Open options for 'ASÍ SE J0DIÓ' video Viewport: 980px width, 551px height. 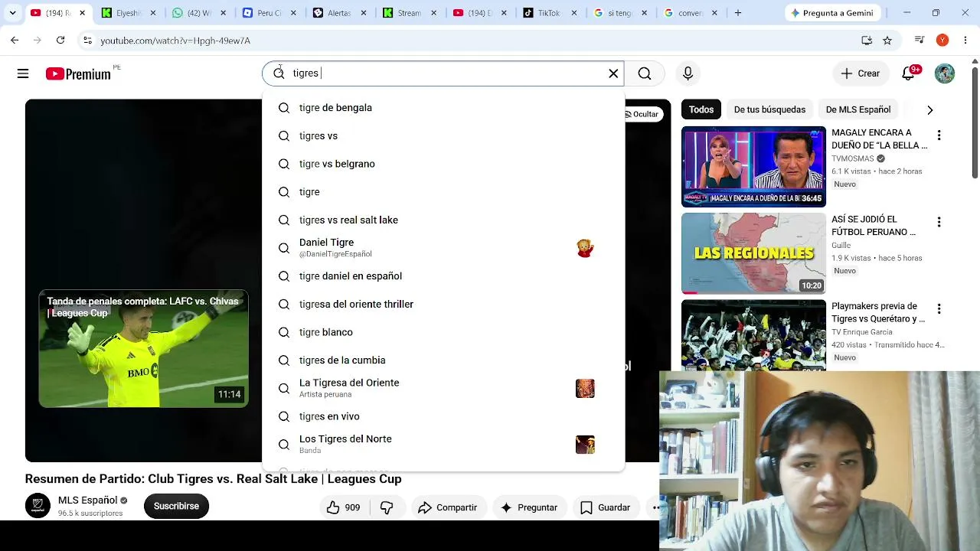(x=939, y=222)
